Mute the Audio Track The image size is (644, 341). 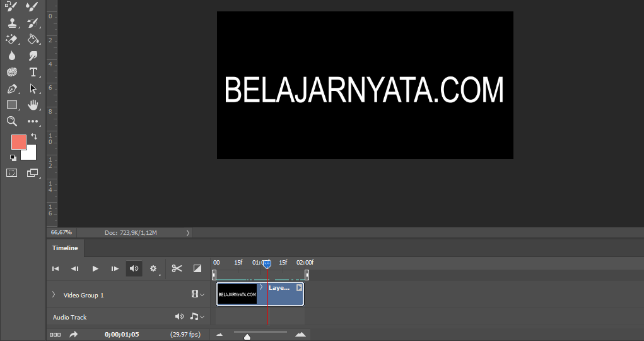(x=180, y=317)
